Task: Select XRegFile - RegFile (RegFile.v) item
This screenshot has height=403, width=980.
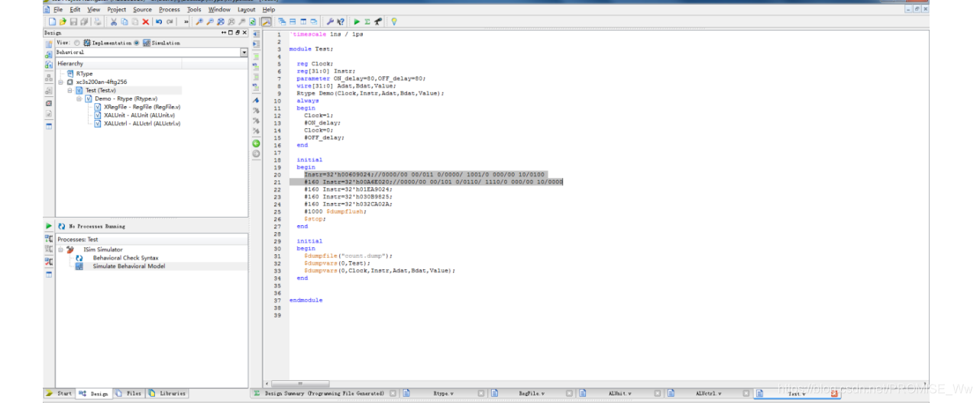Action: point(142,107)
